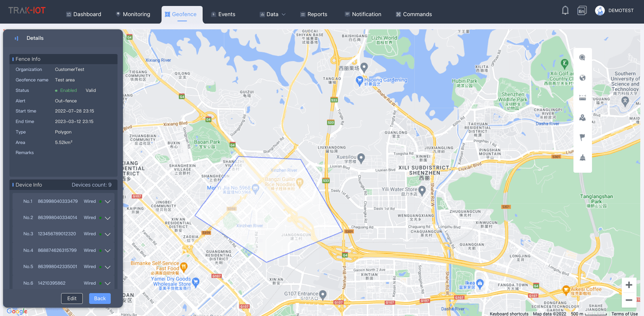Viewport: 644px width, 316px height.
Task: Click the DEMOTEST user avatar
Action: coord(600,10)
